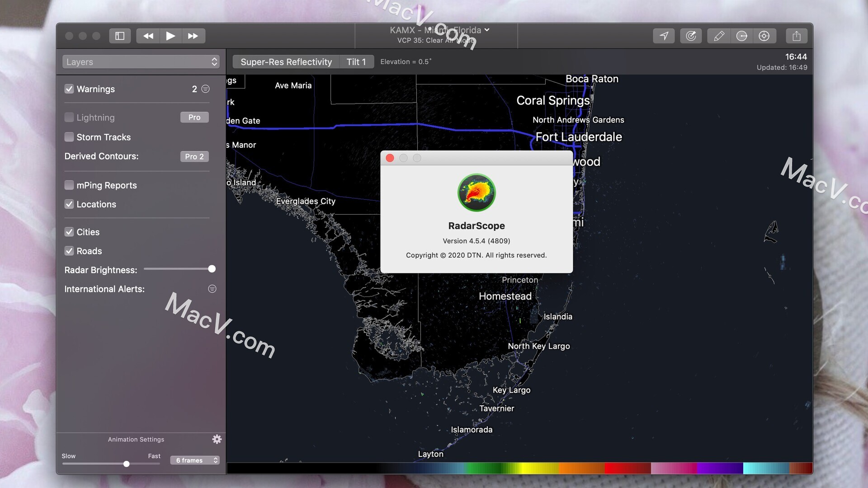868x488 pixels.
Task: Open the 6 frames dropdown
Action: pos(195,460)
